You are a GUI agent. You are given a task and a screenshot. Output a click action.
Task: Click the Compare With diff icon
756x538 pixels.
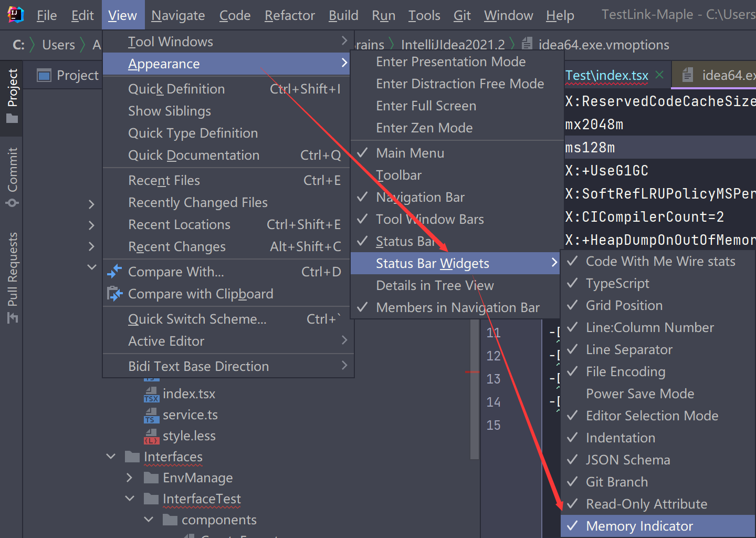[114, 272]
